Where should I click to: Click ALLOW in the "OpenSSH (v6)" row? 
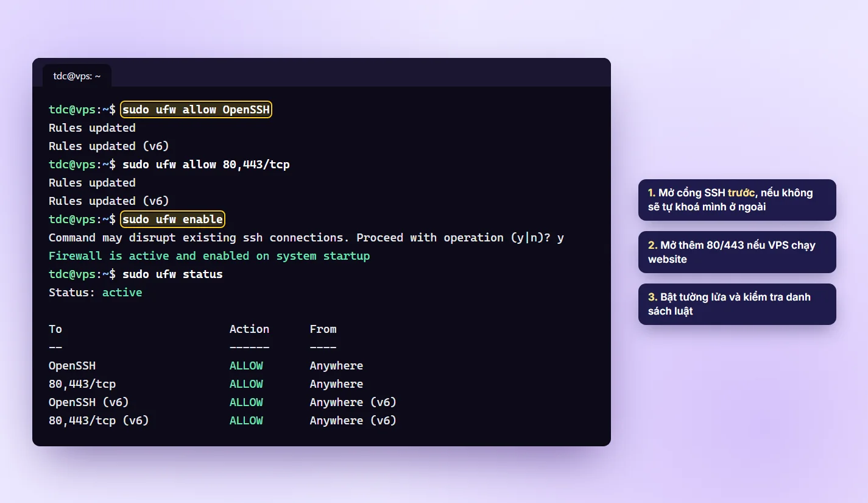click(246, 402)
